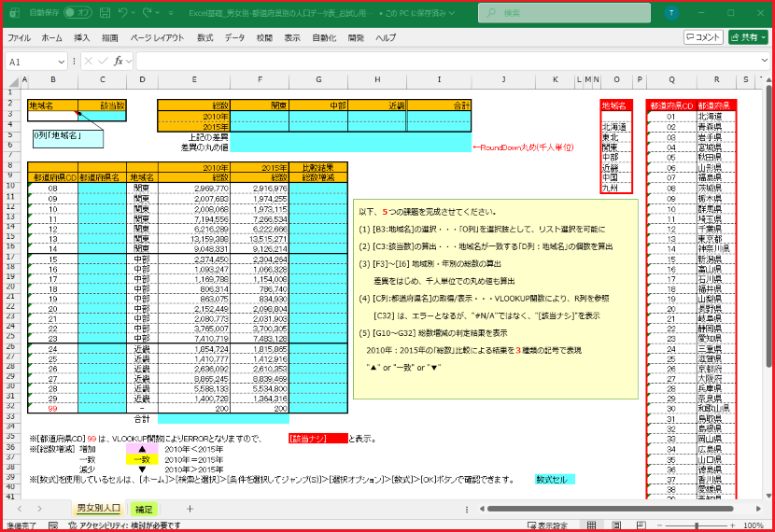Click the red 99 prefecture code cell
This screenshot has width=775, height=532.
53,409
